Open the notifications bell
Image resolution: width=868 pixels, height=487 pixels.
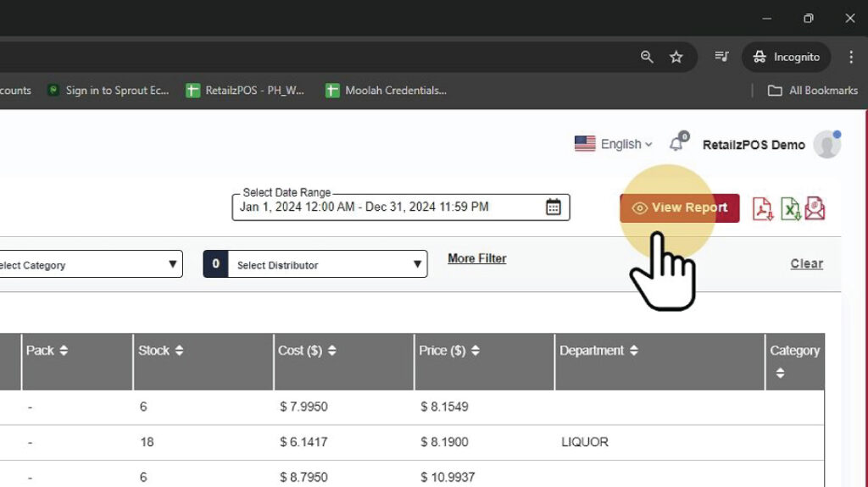676,144
